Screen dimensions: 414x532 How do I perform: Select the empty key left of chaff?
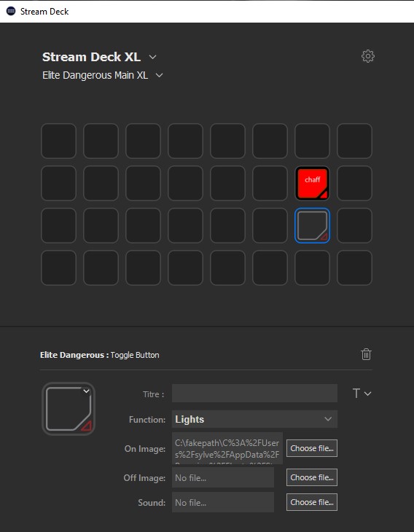pos(270,183)
